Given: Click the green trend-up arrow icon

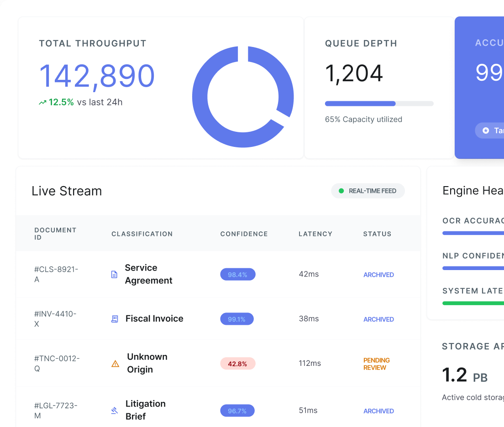Looking at the screenshot, I should 42,103.
